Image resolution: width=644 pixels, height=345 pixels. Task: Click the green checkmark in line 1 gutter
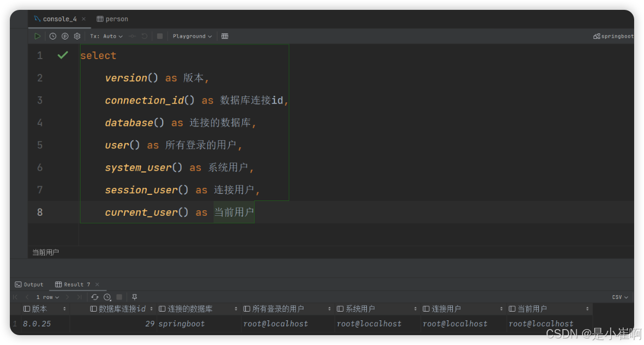coord(63,55)
